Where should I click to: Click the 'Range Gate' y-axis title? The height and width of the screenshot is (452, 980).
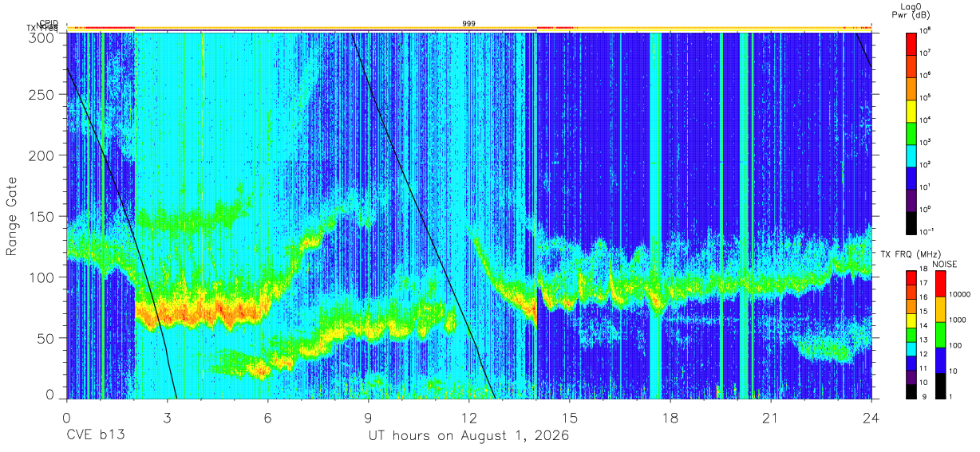[x=12, y=218]
